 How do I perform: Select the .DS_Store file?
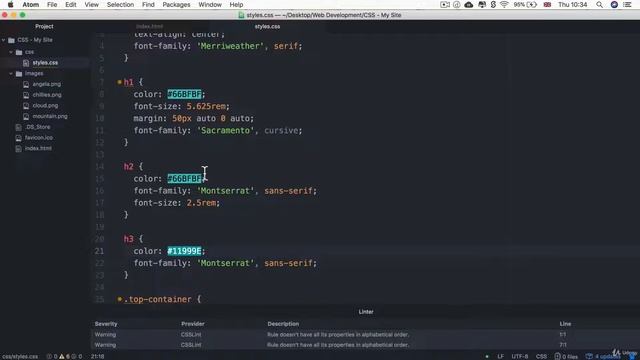[38, 127]
